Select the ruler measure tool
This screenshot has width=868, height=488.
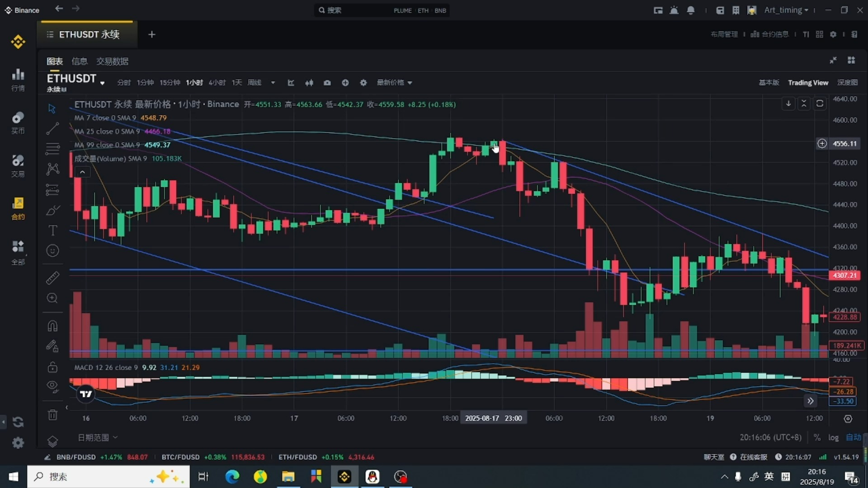click(x=52, y=277)
